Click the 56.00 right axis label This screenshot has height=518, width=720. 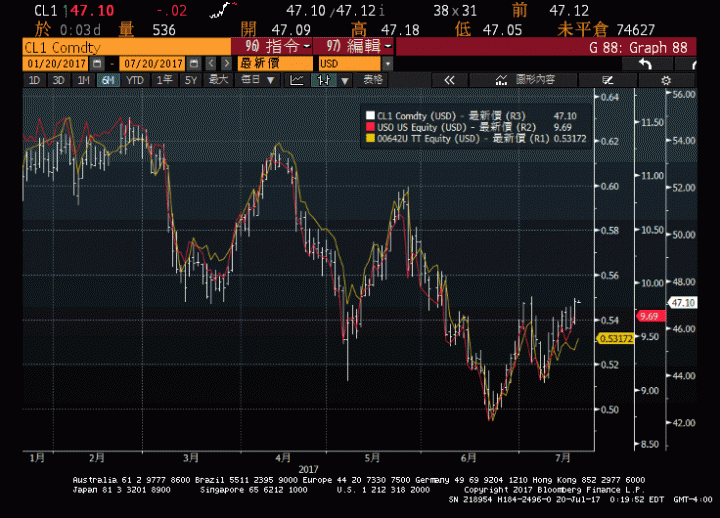[684, 94]
